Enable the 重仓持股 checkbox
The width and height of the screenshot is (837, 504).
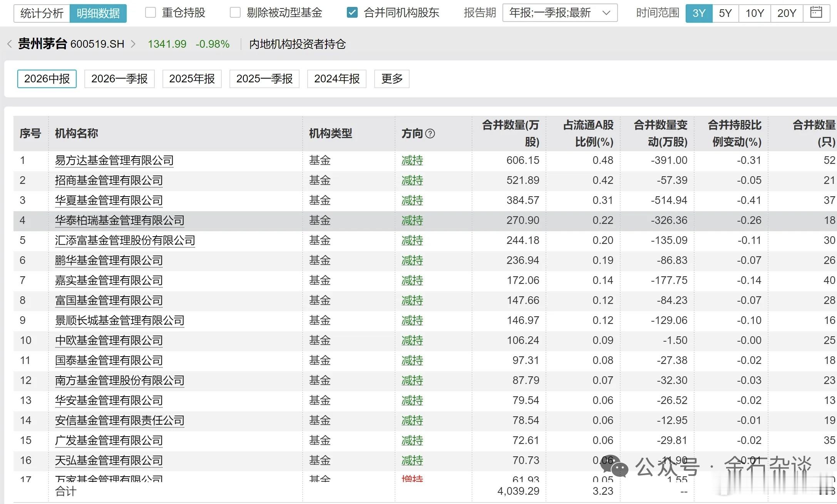click(151, 13)
